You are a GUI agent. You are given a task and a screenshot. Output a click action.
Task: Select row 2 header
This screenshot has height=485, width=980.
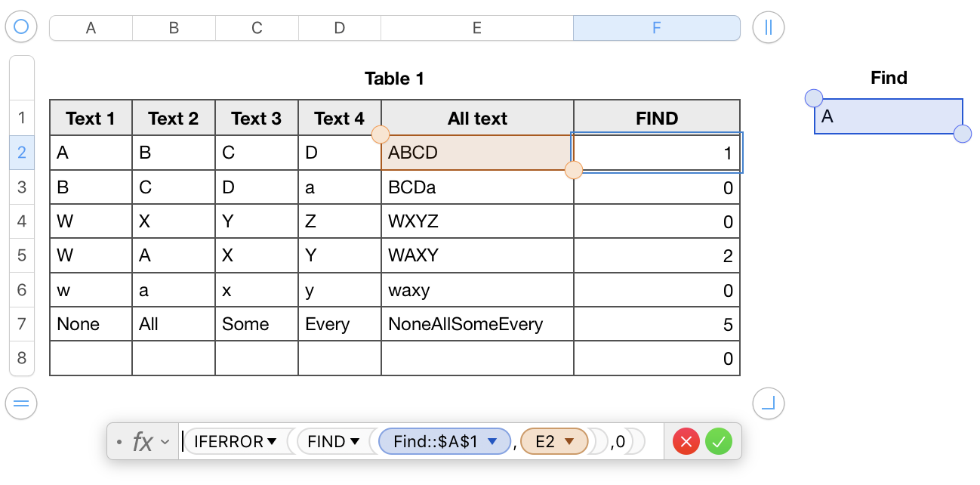(x=21, y=153)
